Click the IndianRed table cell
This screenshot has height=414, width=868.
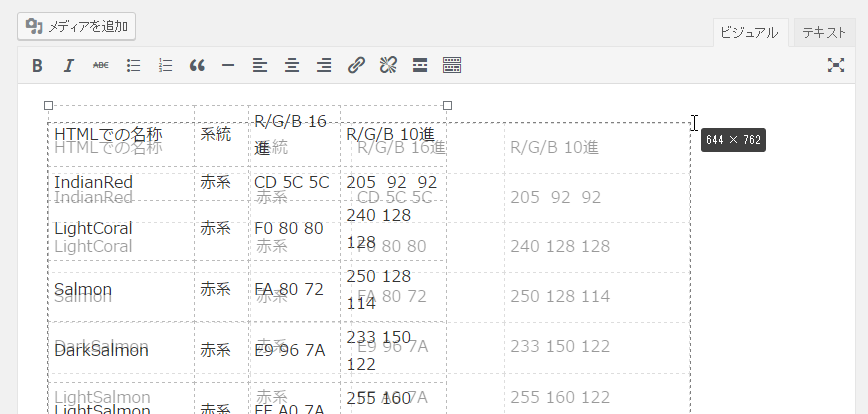pyautogui.click(x=93, y=182)
